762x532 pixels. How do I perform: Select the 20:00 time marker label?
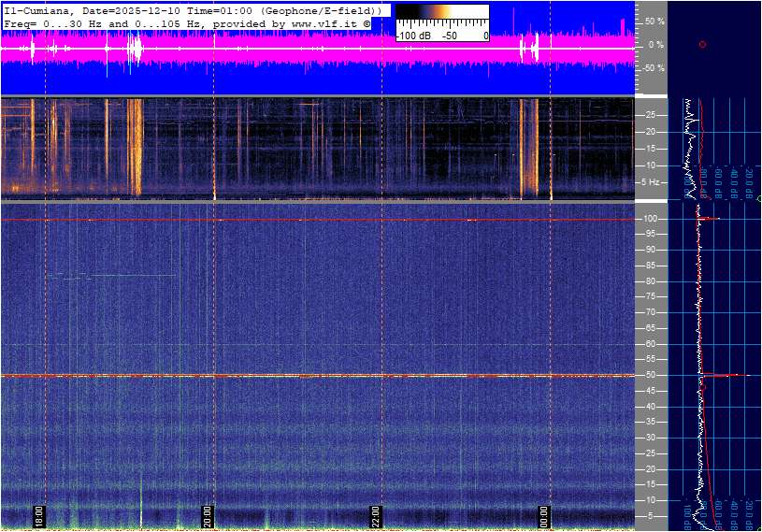pyautogui.click(x=208, y=516)
